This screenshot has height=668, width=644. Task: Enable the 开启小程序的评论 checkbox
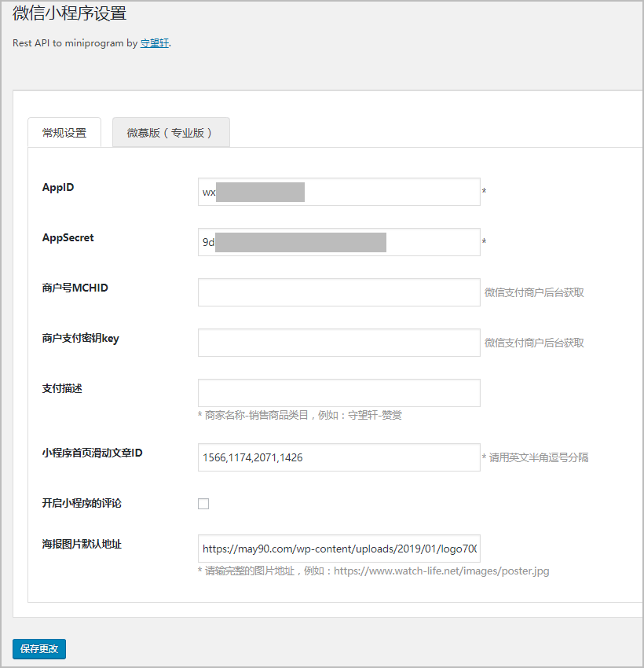tap(203, 503)
